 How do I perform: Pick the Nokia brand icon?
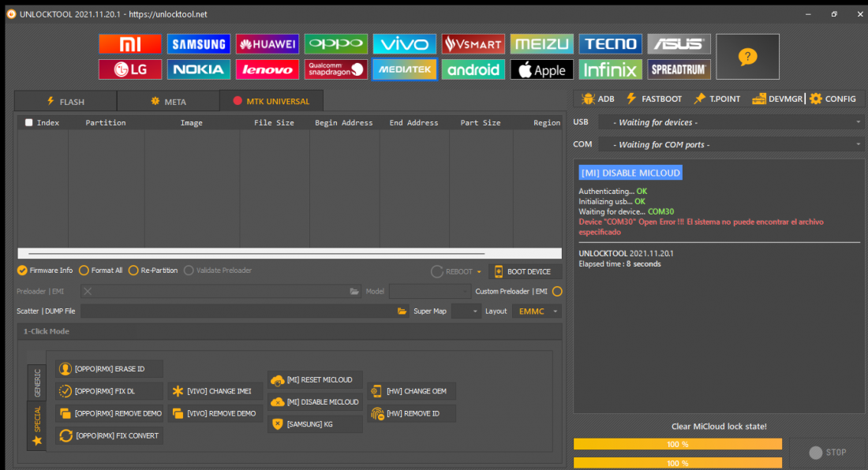[199, 69]
